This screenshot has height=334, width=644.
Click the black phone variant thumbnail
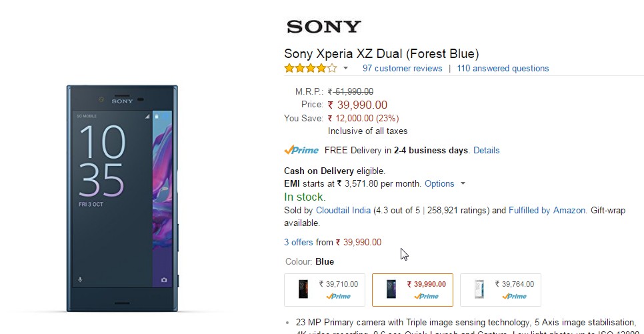303,289
